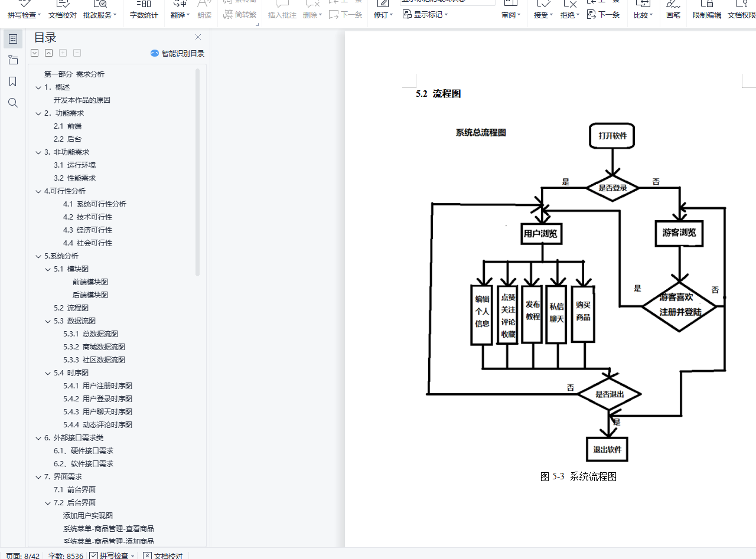Viewport: 756px width, 559px height.
Task: Click the 字数: 8536 word count status
Action: pos(66,555)
